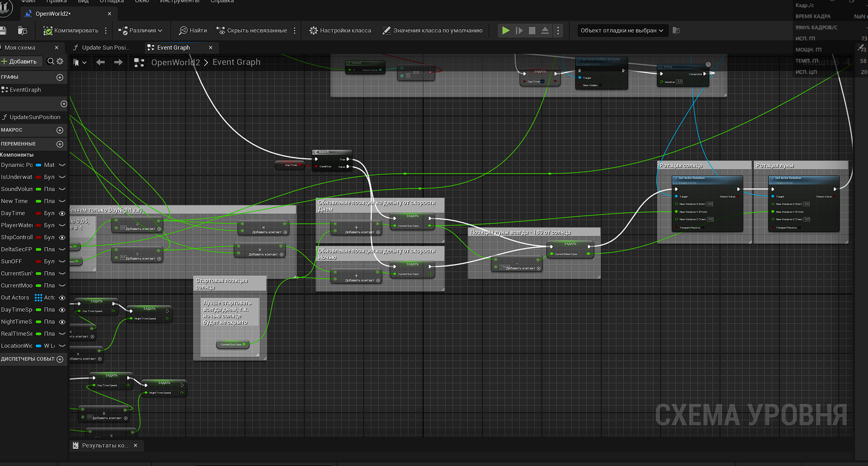
Task: Open the debug object selection dropdown
Action: point(622,31)
